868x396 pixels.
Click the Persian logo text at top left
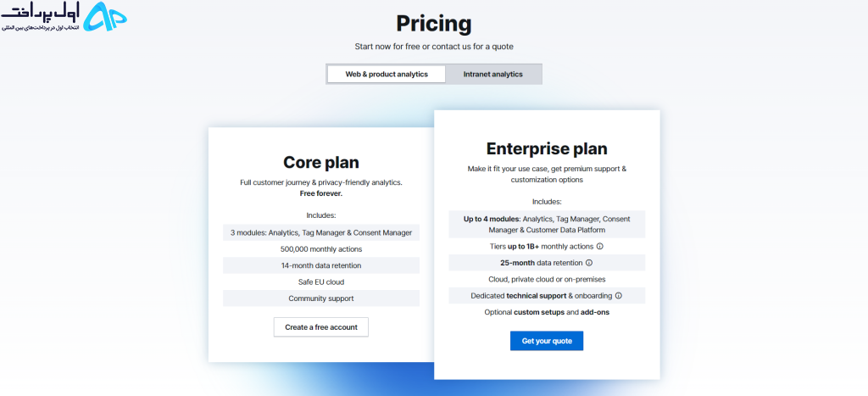[40, 17]
